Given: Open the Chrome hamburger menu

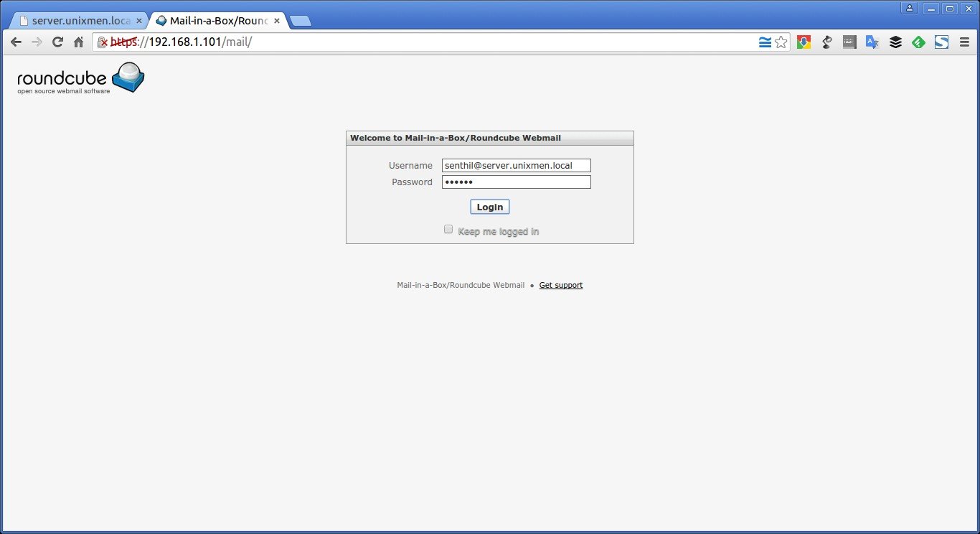Looking at the screenshot, I should pyautogui.click(x=964, y=42).
